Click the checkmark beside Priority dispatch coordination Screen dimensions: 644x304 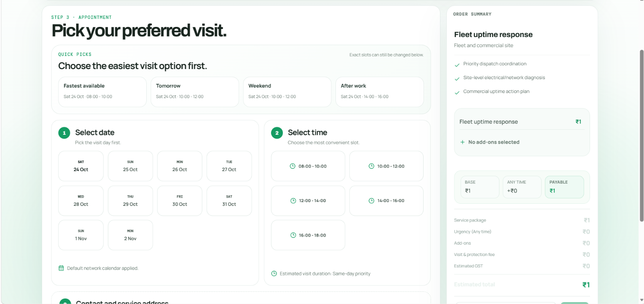[x=457, y=64]
